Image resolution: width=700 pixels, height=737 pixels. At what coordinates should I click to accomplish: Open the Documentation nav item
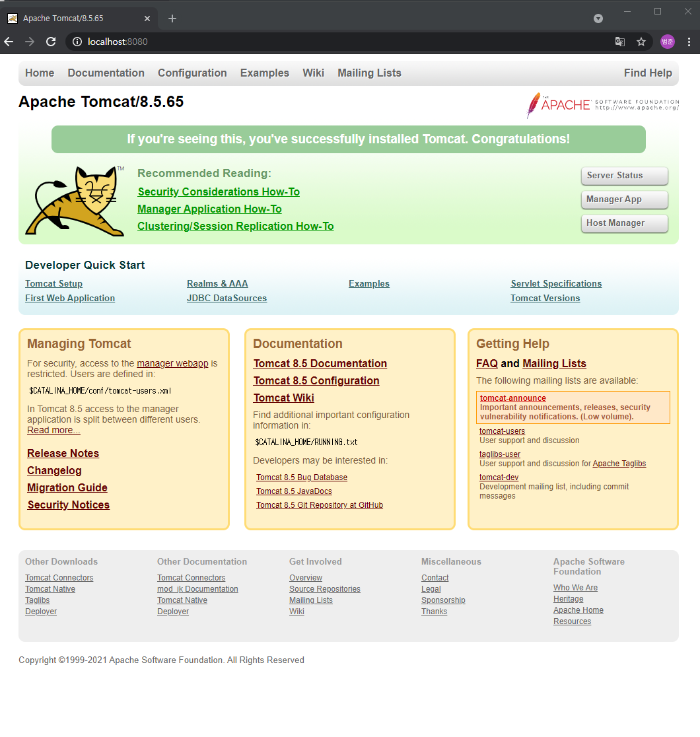106,73
